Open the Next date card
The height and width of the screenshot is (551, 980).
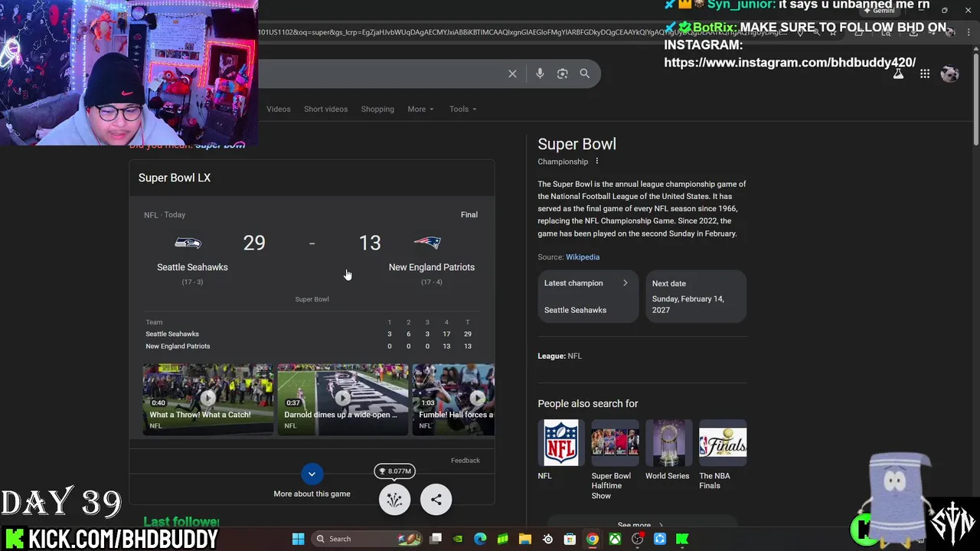point(696,296)
